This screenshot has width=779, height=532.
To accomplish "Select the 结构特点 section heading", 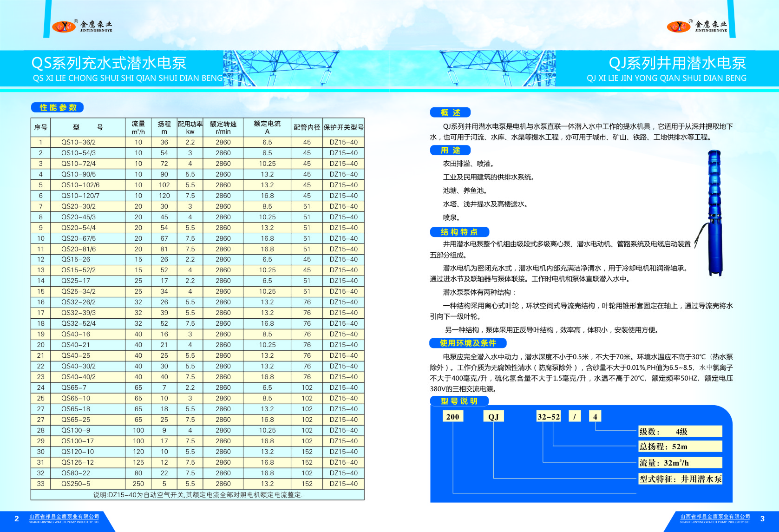I will tap(459, 232).
